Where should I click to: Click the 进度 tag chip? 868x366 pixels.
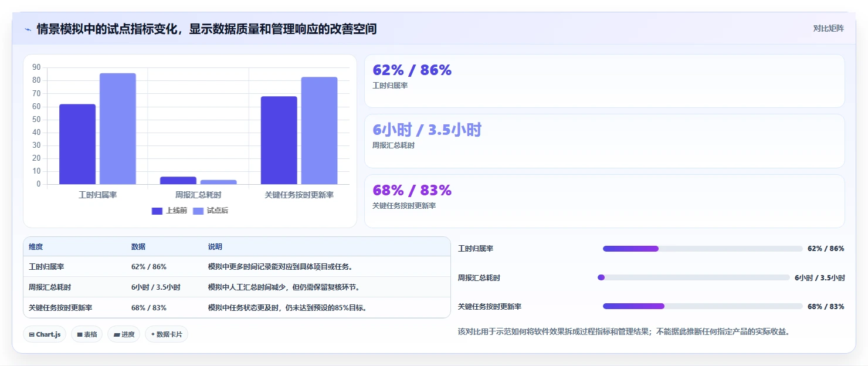pos(124,334)
